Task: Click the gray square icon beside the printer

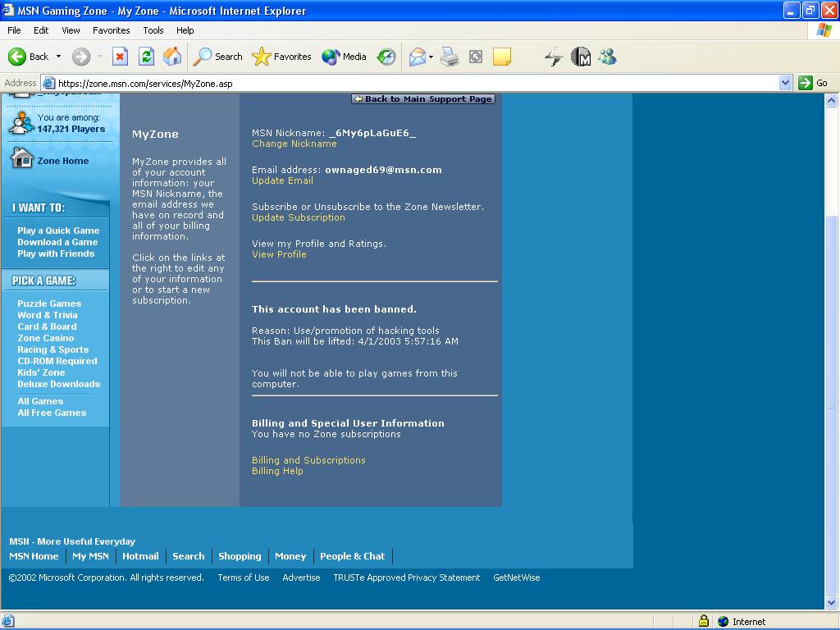Action: [x=476, y=57]
